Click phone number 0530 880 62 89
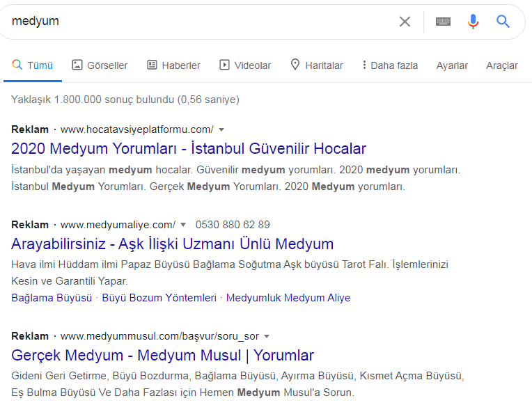Image resolution: width=532 pixels, height=412 pixels. coord(233,225)
